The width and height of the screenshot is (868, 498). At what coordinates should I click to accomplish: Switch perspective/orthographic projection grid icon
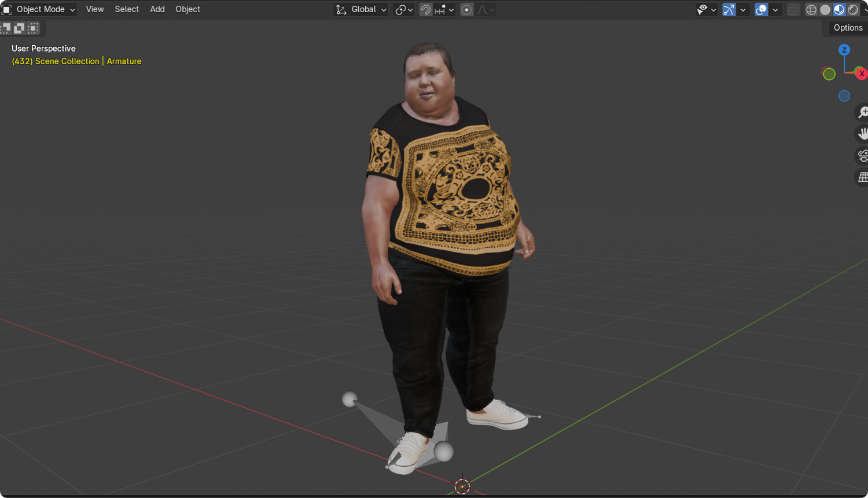[862, 177]
